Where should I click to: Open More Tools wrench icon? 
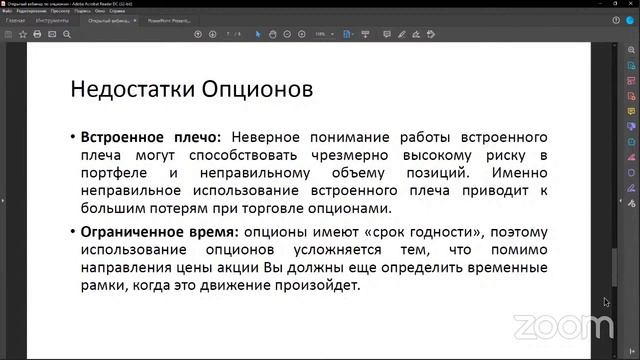click(631, 203)
